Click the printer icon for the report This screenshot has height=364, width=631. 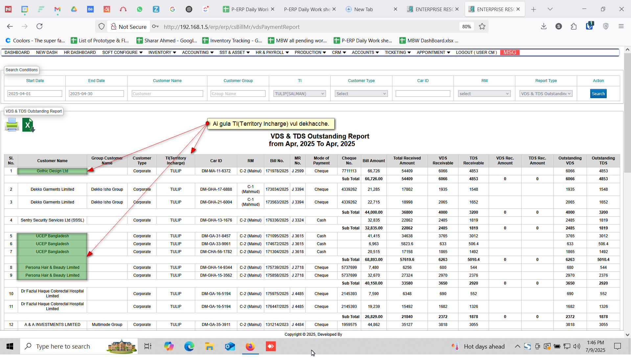coord(12,125)
